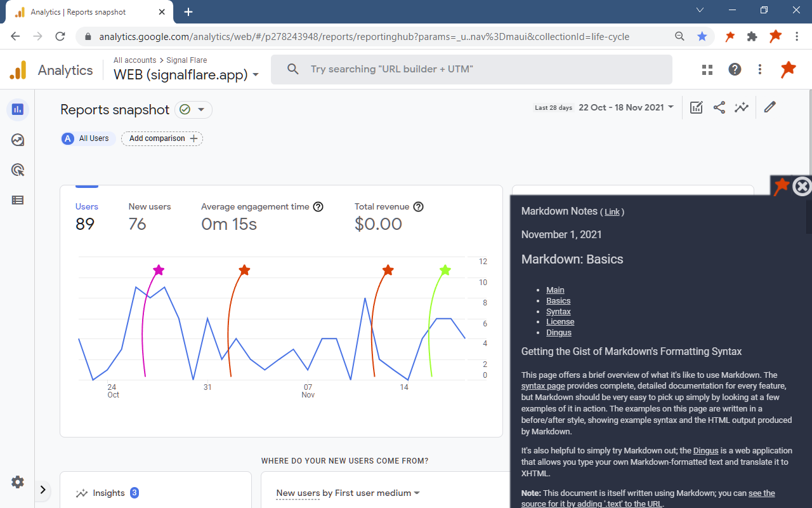812x508 pixels.
Task: Open Admin settings gear icon
Action: 18,482
